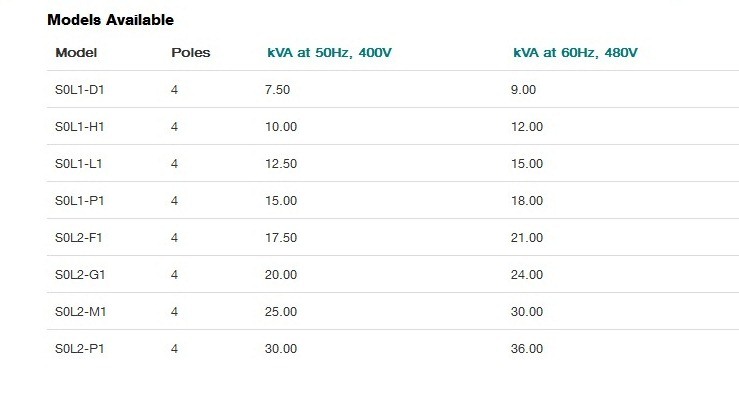Click the 9.00 kVA value
The image size is (739, 403).
[524, 90]
